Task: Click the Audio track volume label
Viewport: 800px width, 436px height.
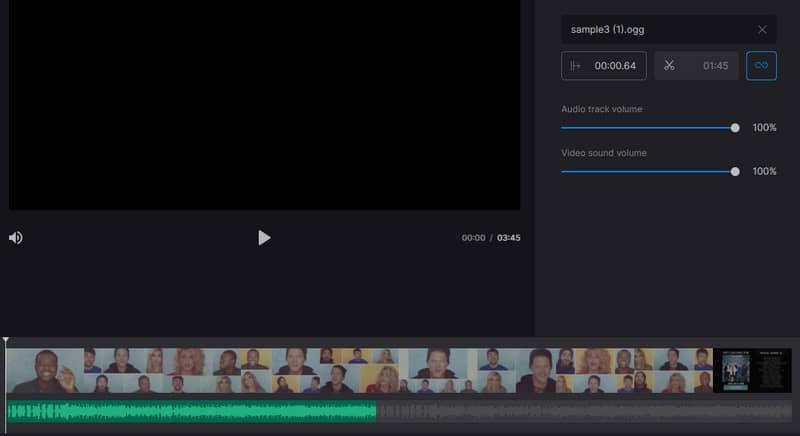Action: pos(602,109)
